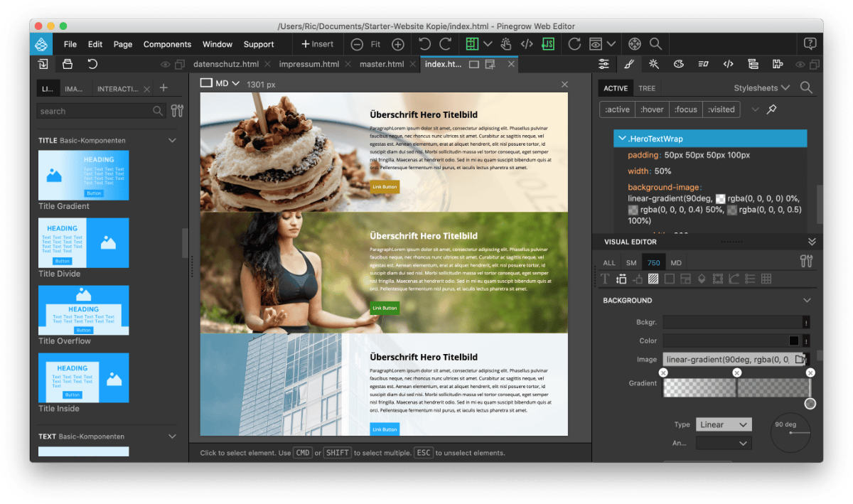Click the help lifebuoy icon in toolbar
The height and width of the screenshot is (504, 853).
click(x=635, y=44)
